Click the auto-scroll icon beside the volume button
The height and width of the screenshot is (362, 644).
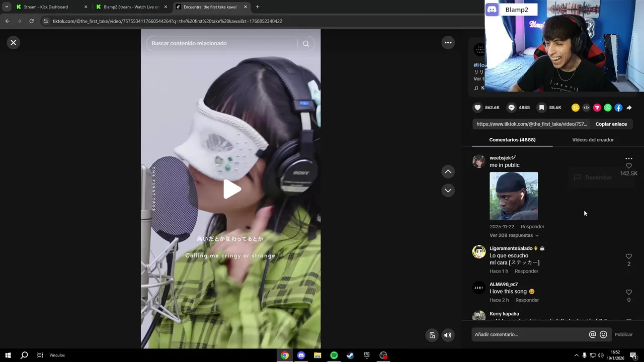[432, 335]
